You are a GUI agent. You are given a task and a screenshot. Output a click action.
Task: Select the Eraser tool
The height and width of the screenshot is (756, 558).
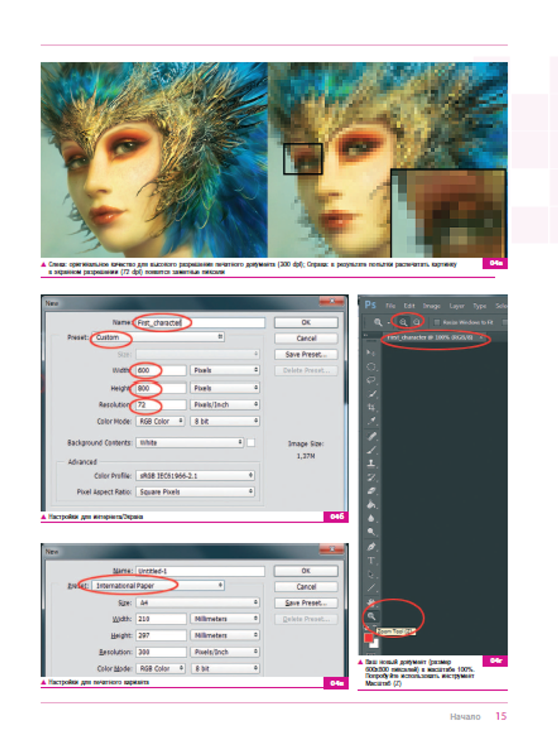click(371, 489)
